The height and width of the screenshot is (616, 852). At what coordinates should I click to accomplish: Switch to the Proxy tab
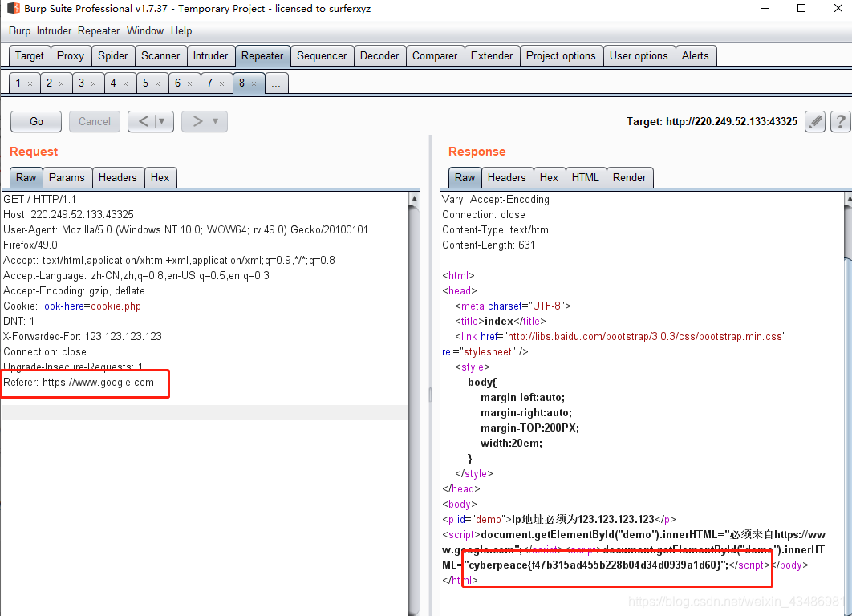[x=71, y=56]
